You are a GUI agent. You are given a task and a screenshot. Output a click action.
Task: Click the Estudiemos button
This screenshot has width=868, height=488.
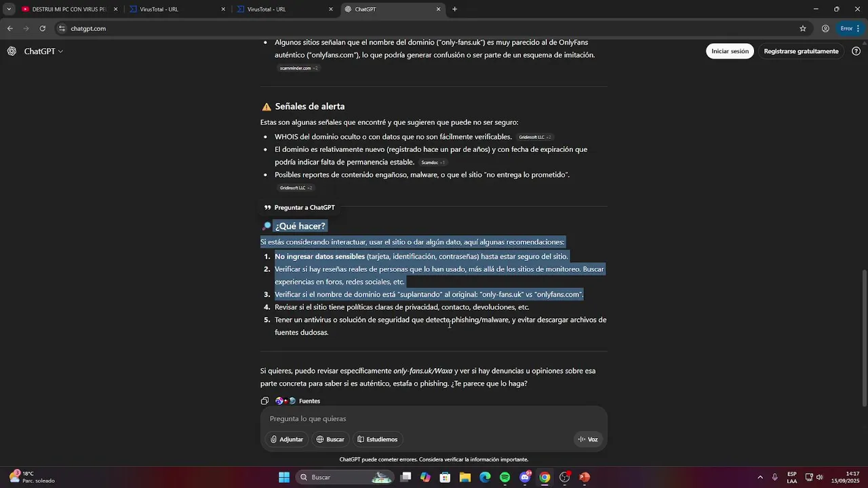(x=377, y=439)
